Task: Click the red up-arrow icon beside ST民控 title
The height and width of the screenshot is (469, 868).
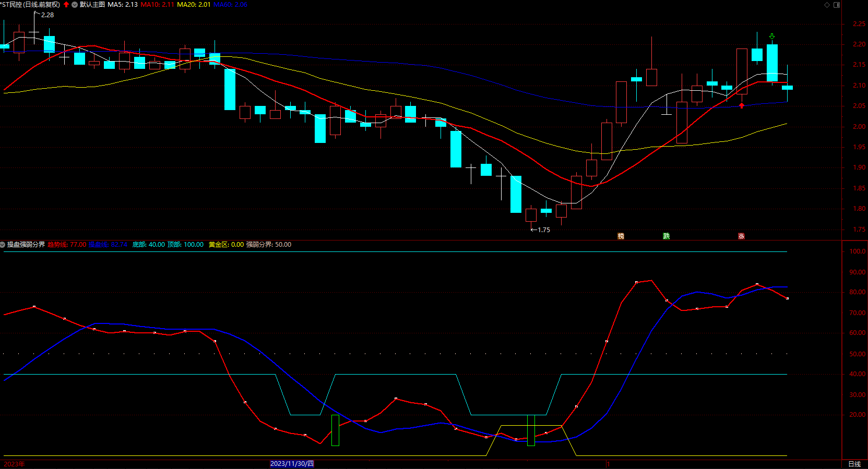Action: pos(66,5)
